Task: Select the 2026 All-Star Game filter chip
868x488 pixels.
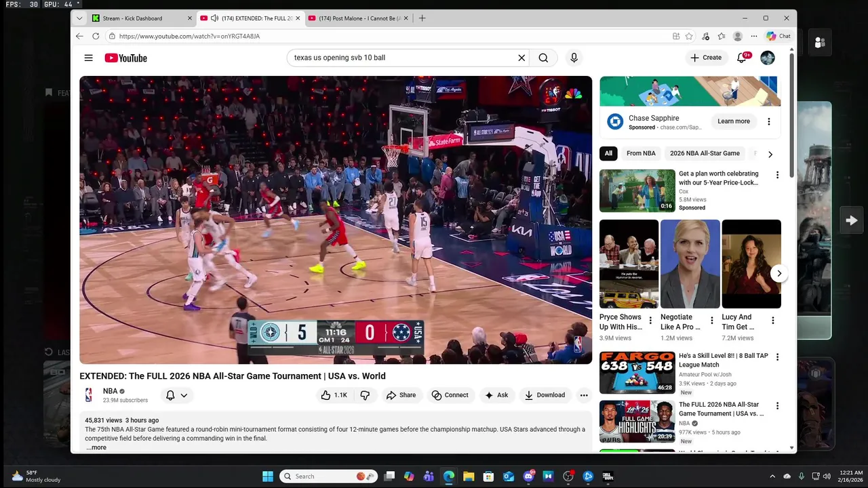Action: point(705,154)
